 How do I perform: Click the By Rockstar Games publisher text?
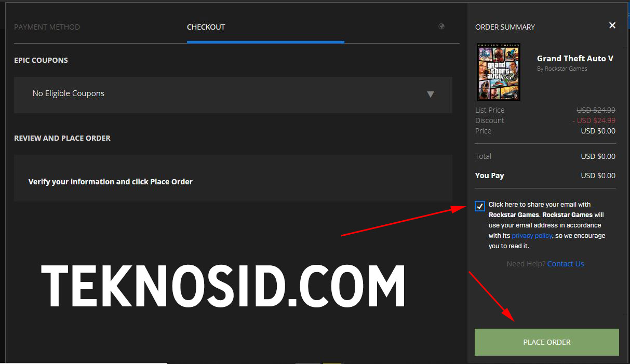[x=562, y=69]
